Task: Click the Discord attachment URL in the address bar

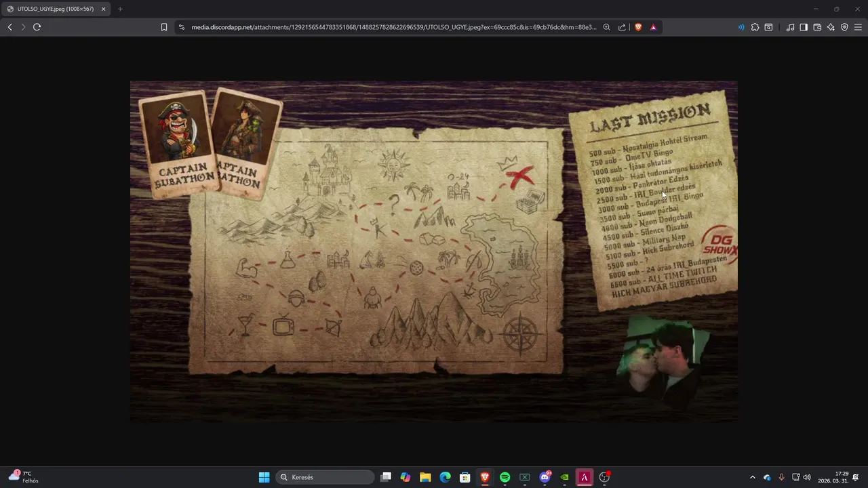Action: click(394, 27)
